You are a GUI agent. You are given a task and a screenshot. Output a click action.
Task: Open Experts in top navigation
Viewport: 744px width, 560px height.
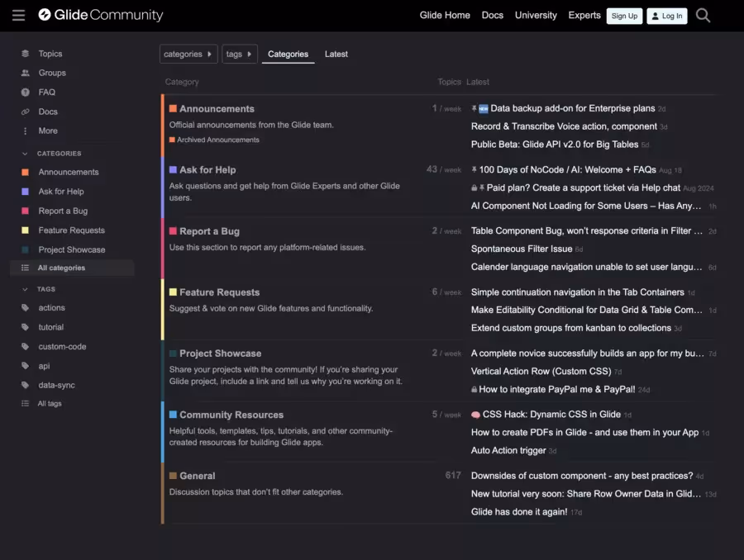[x=584, y=15]
